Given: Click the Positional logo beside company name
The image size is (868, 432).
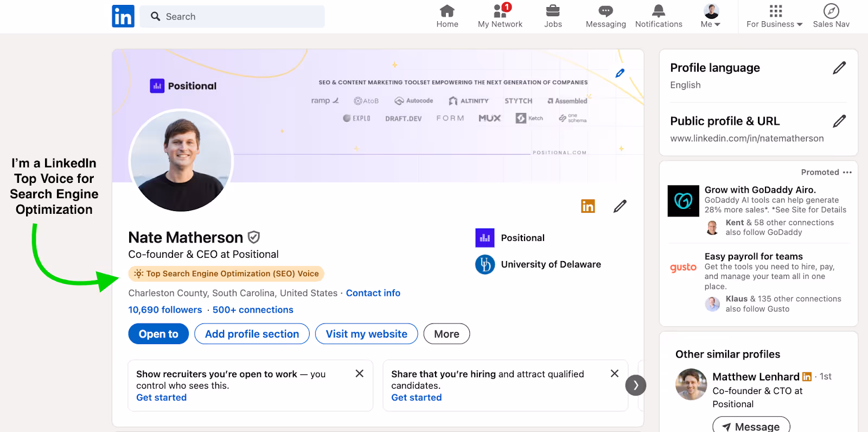Looking at the screenshot, I should click(x=485, y=238).
